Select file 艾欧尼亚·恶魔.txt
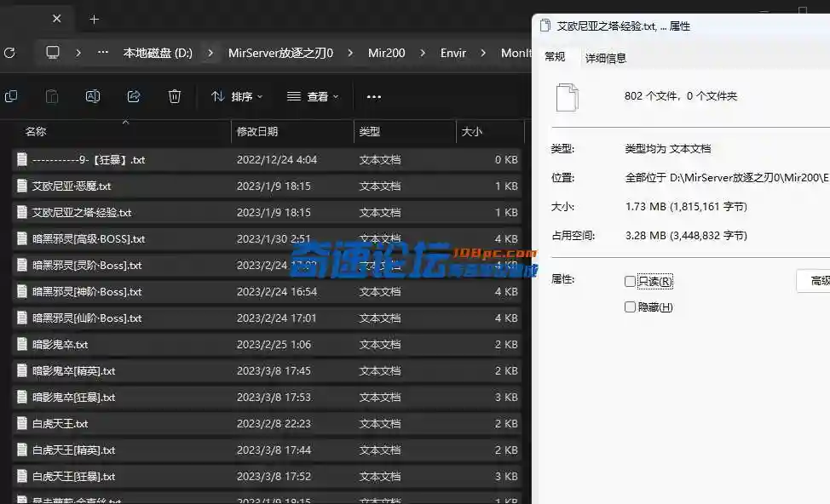 [x=267, y=186]
